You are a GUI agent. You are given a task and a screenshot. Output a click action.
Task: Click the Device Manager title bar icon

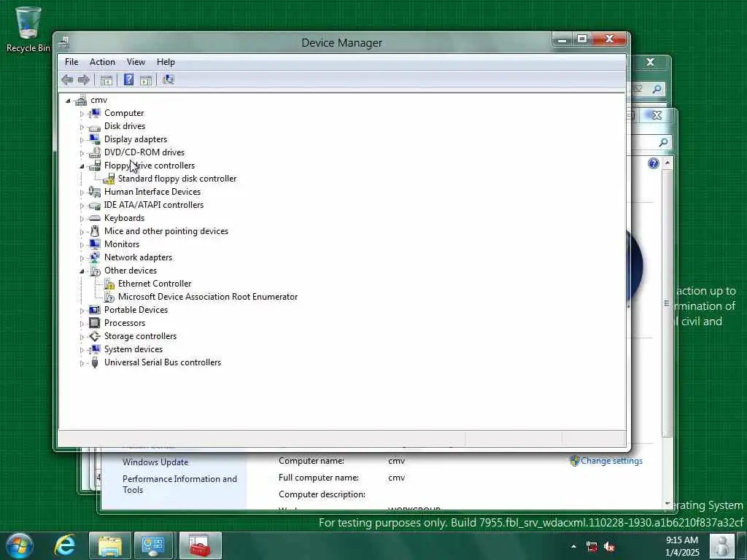[64, 42]
